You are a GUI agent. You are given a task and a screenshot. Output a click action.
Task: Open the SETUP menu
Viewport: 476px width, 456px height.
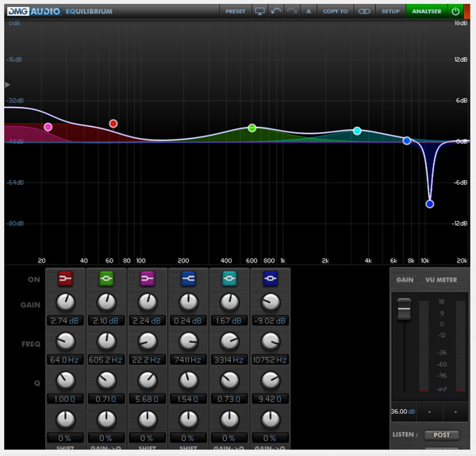[390, 12]
